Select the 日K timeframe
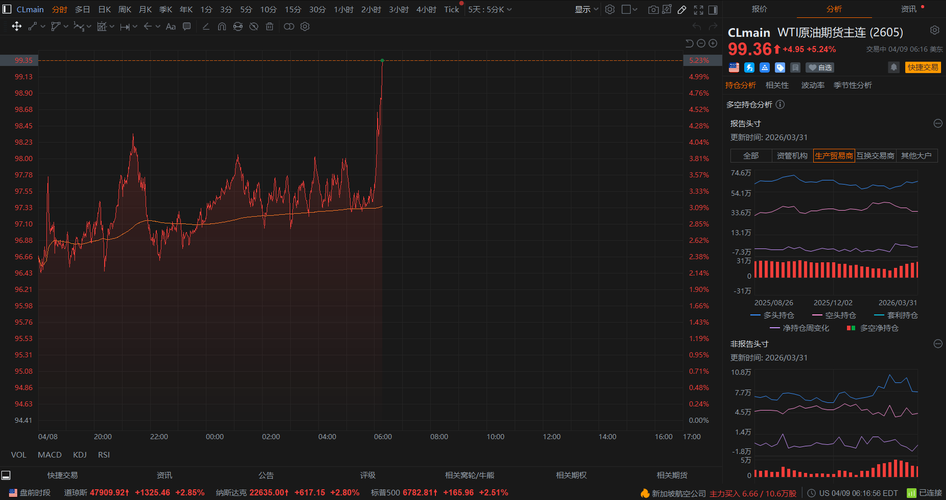The image size is (946, 500). (104, 9)
